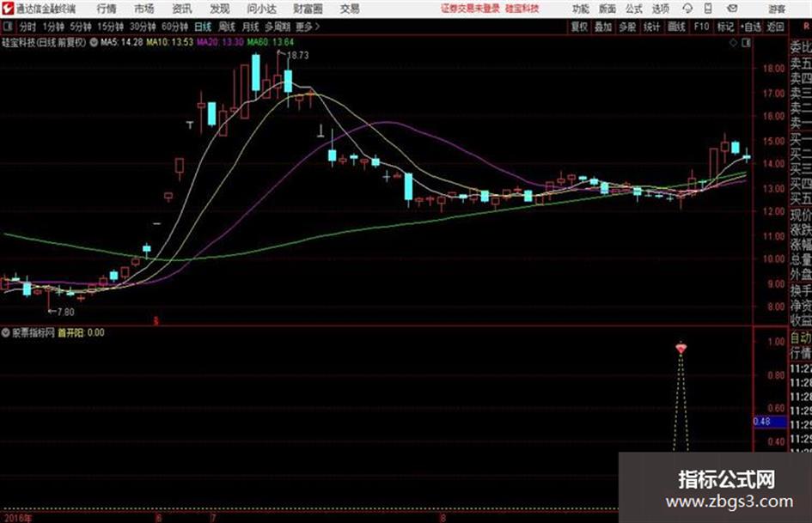Open the customer service headset icon

(687, 9)
